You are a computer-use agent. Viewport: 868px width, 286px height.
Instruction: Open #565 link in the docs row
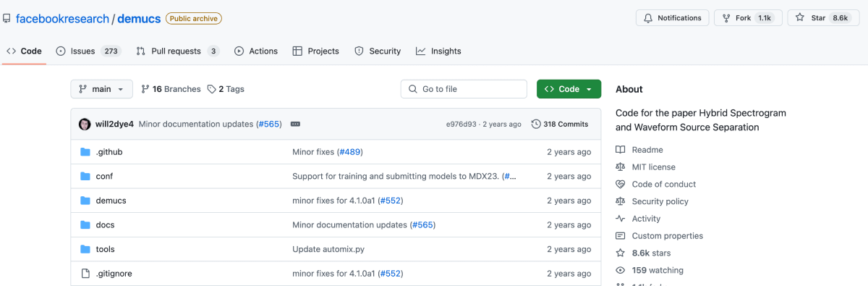pyautogui.click(x=422, y=224)
